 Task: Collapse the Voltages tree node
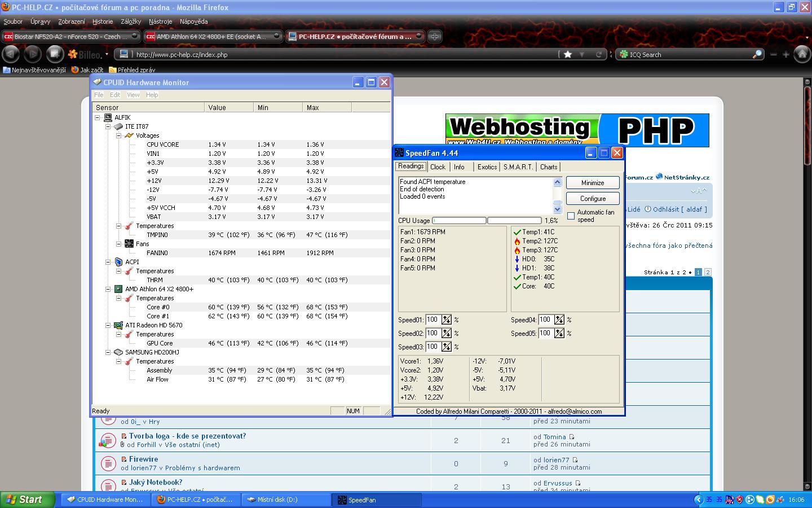coord(119,135)
